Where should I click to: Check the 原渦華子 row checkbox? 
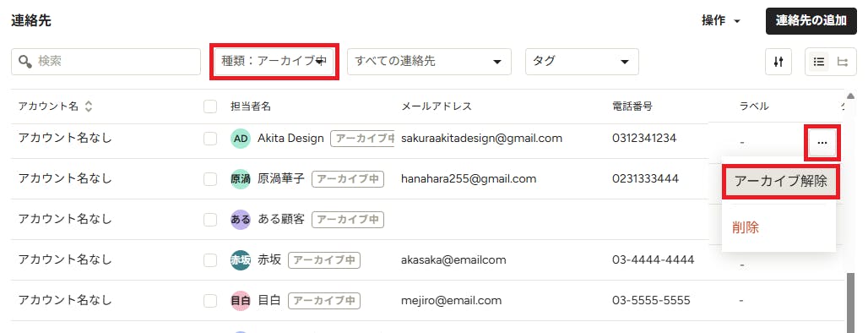209,179
